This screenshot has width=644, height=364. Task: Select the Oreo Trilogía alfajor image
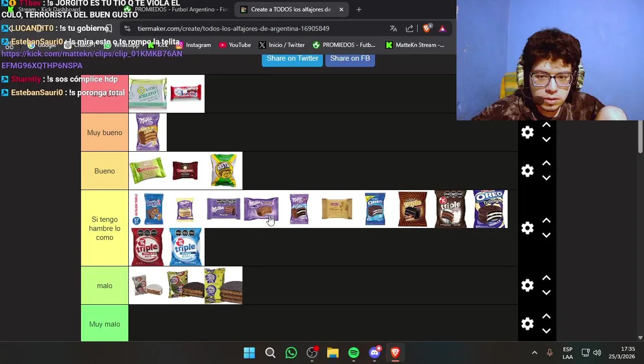(x=488, y=209)
